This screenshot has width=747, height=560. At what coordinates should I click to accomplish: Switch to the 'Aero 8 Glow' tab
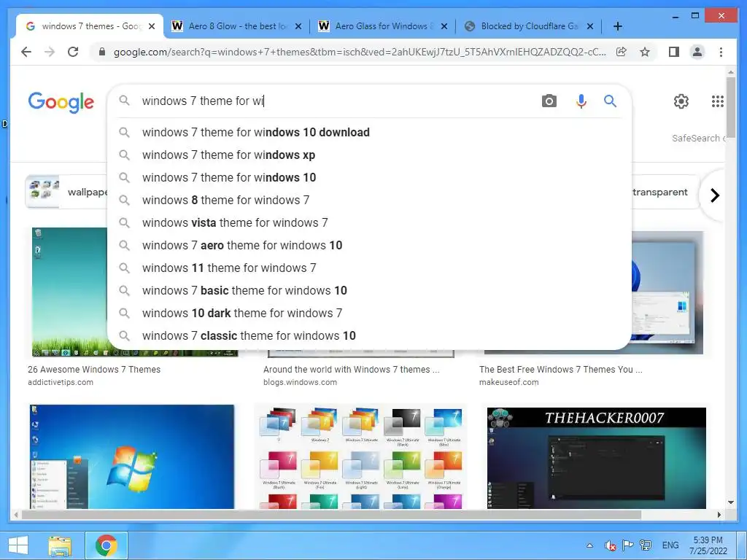[x=237, y=26]
